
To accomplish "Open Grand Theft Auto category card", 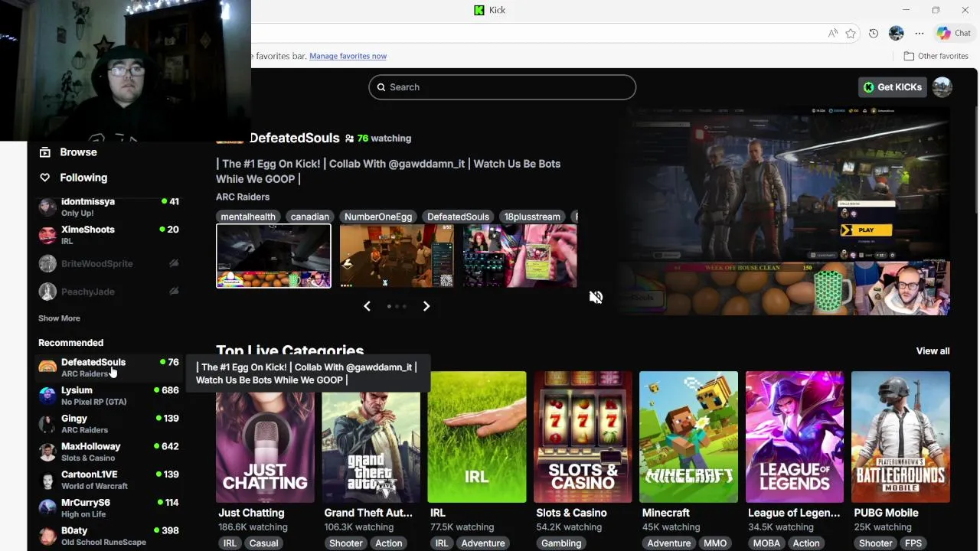I will [371, 437].
